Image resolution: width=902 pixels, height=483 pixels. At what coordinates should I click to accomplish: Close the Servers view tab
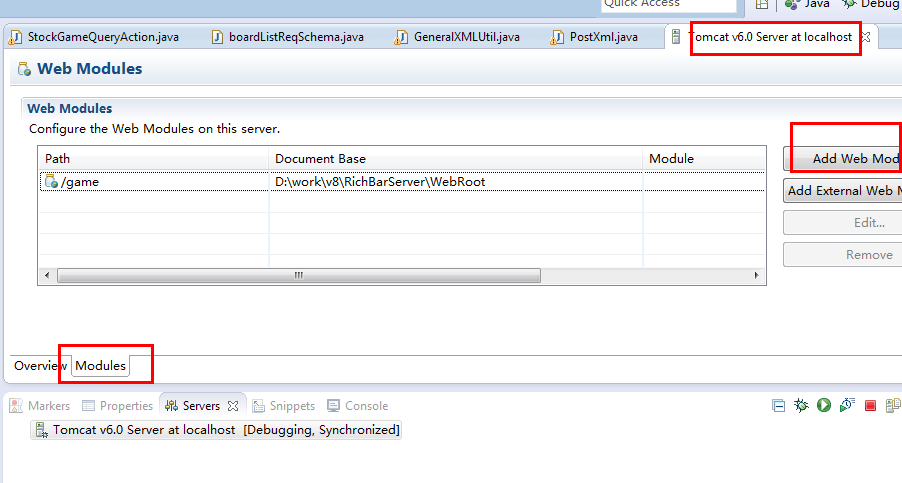coord(233,406)
